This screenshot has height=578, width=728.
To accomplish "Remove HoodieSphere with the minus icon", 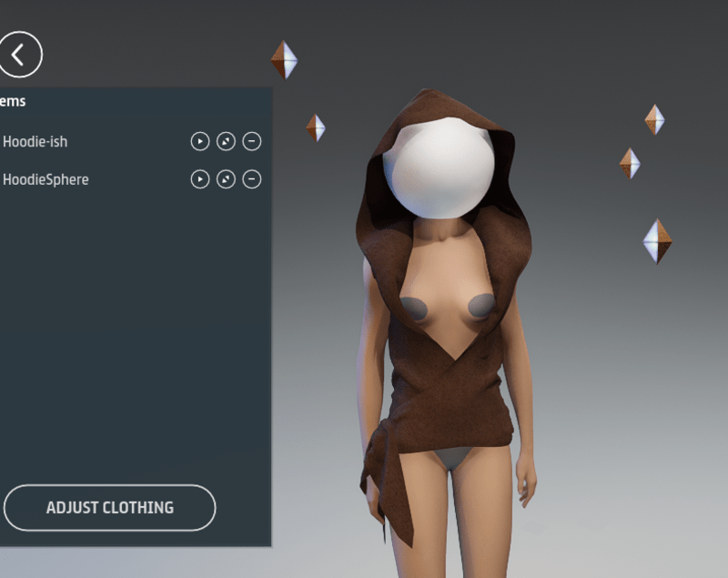I will pos(252,179).
